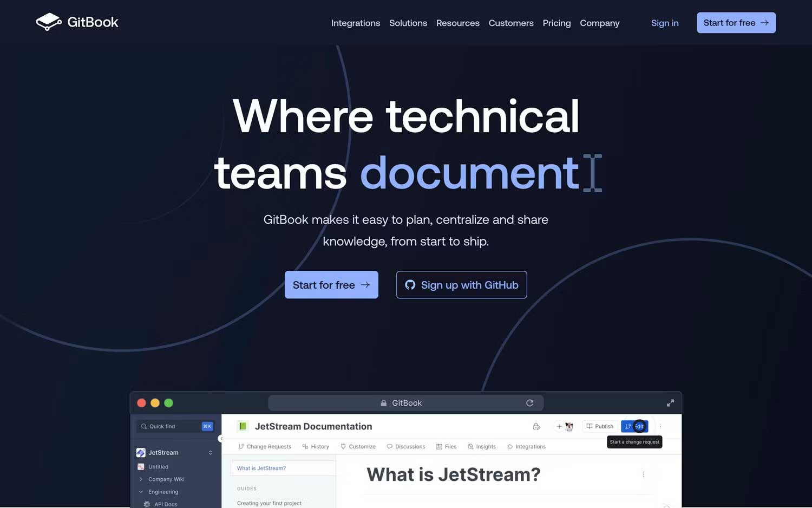Click the user avatar beside the plus icon

click(569, 427)
